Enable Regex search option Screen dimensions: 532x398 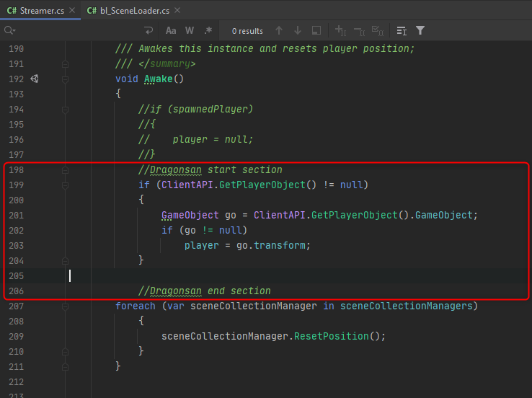[x=208, y=31]
